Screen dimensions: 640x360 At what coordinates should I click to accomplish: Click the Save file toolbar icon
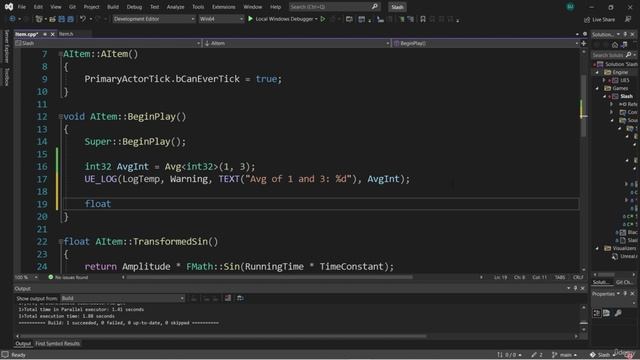[62, 19]
